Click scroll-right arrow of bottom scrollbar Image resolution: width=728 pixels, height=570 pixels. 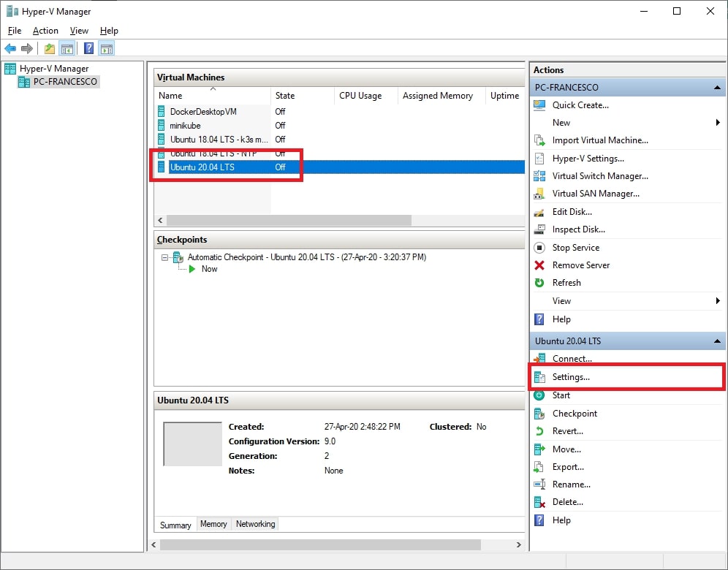pos(519,544)
